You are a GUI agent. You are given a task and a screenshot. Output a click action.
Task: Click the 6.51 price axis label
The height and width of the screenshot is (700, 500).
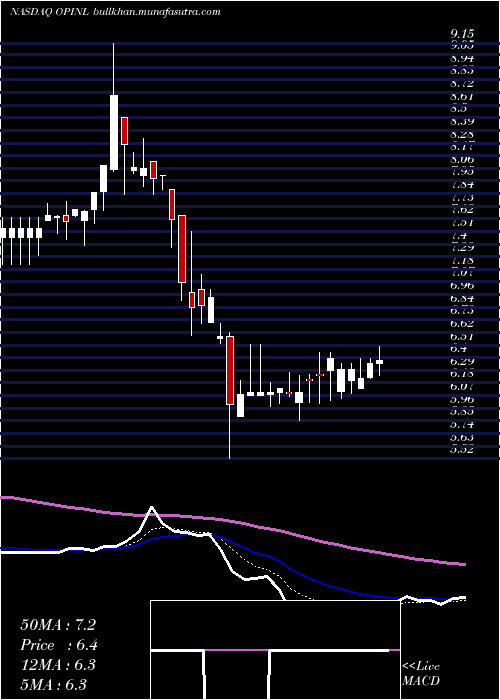click(462, 336)
